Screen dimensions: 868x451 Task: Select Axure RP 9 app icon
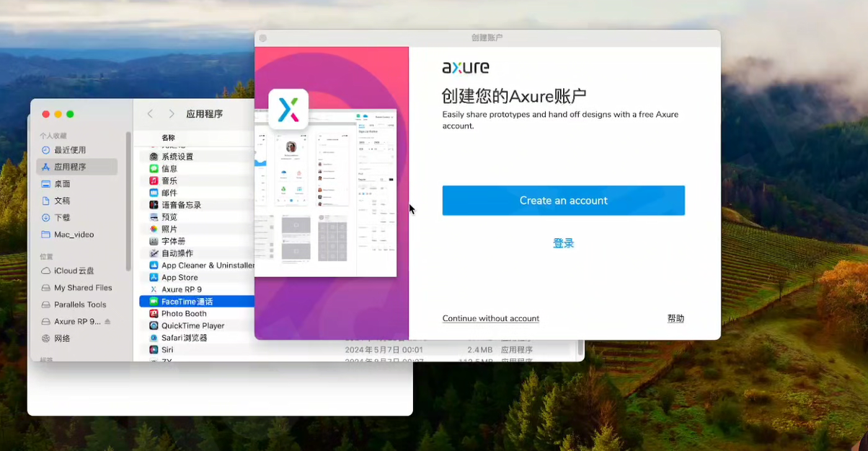point(154,289)
